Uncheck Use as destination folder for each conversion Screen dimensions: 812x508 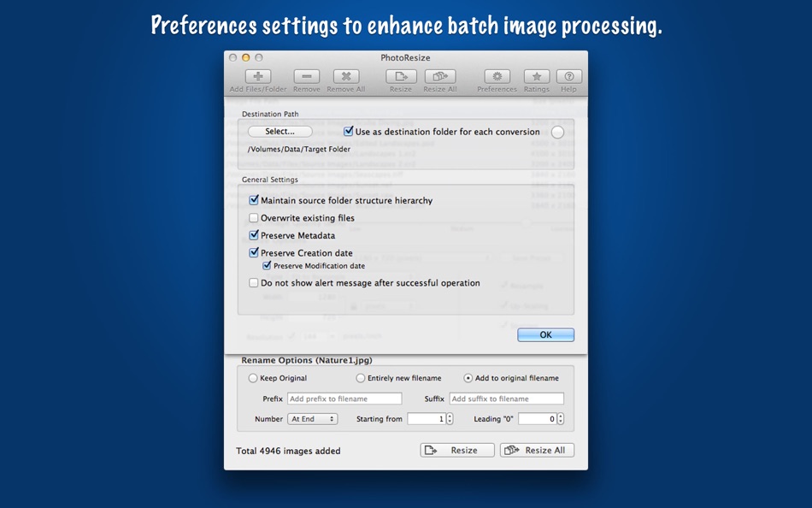[349, 131]
